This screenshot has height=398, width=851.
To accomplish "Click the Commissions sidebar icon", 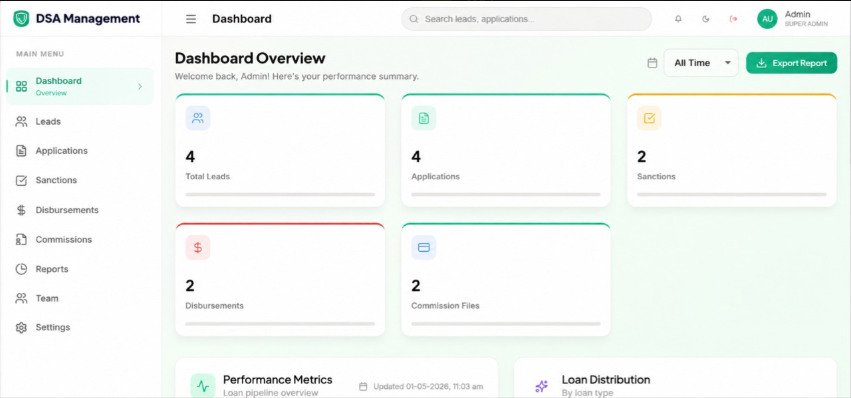I will [x=21, y=239].
